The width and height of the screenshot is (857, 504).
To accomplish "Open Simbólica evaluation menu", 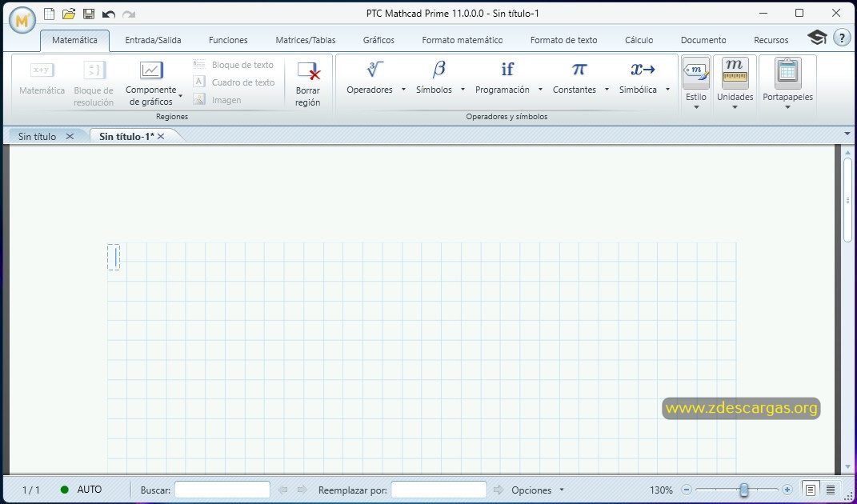I will 643,70.
